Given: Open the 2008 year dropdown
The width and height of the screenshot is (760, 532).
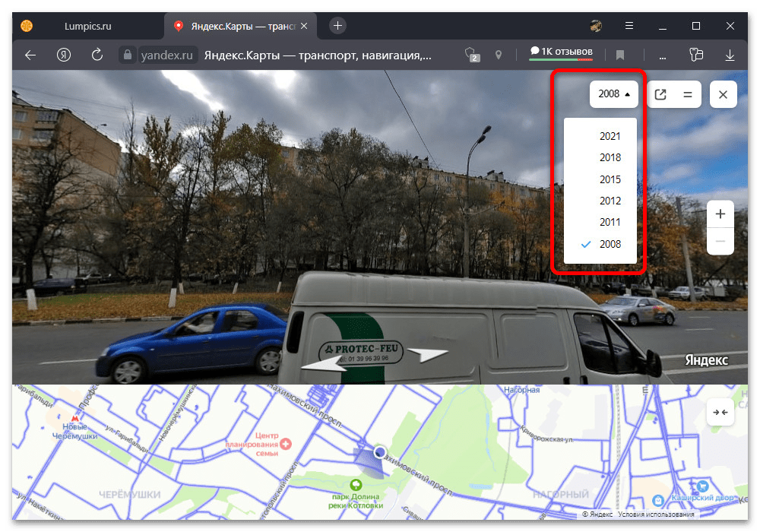Looking at the screenshot, I should click(x=614, y=94).
